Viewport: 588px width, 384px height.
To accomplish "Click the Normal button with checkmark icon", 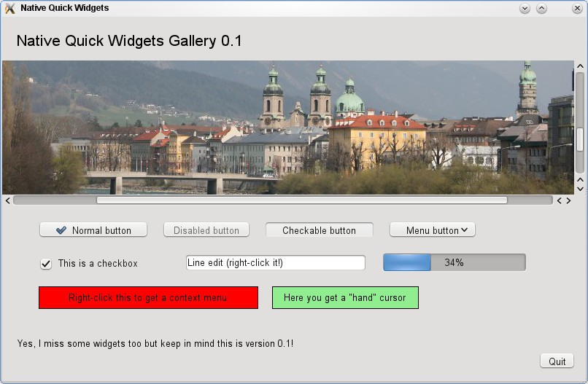I will 93,230.
